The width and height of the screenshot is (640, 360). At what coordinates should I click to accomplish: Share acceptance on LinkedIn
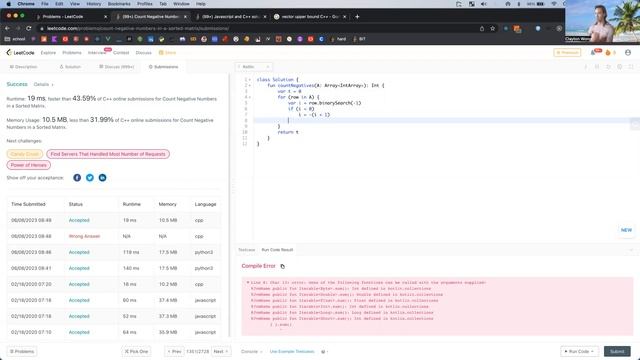coord(102,178)
